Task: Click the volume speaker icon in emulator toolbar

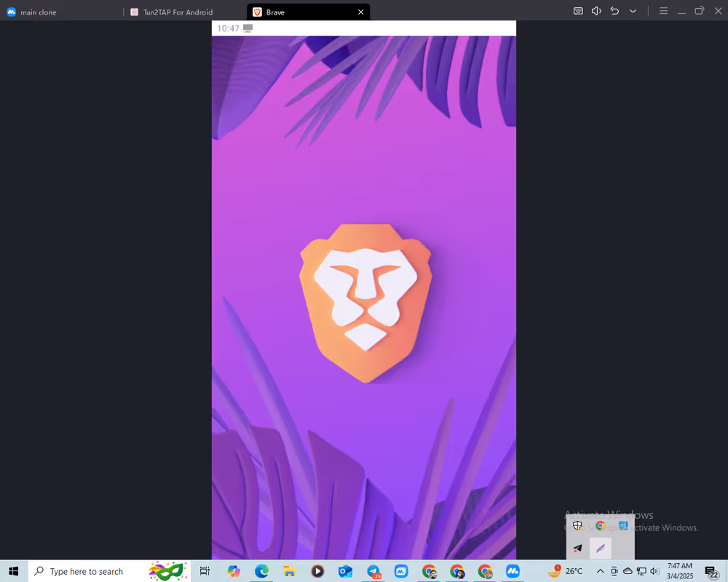Action: pyautogui.click(x=596, y=11)
